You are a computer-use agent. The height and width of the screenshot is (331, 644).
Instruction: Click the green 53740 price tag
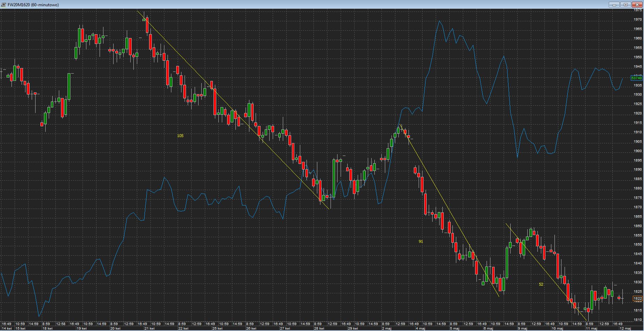637,78
